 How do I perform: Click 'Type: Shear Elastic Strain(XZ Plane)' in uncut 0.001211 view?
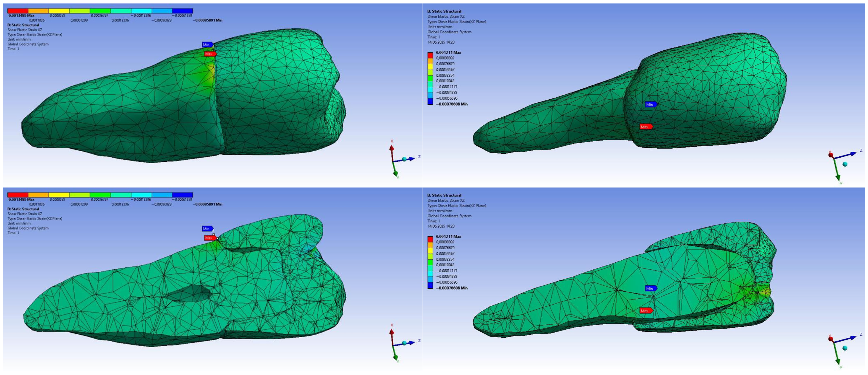457,22
